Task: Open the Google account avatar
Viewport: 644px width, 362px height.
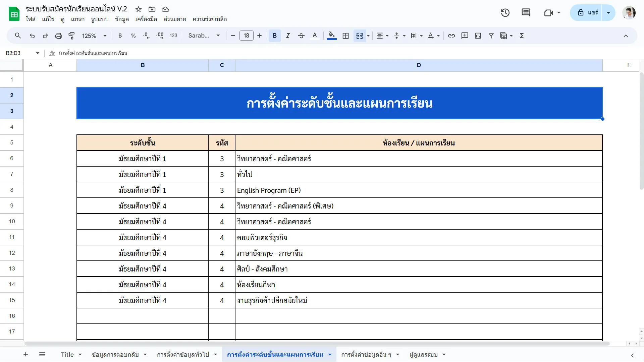Action: [x=629, y=13]
